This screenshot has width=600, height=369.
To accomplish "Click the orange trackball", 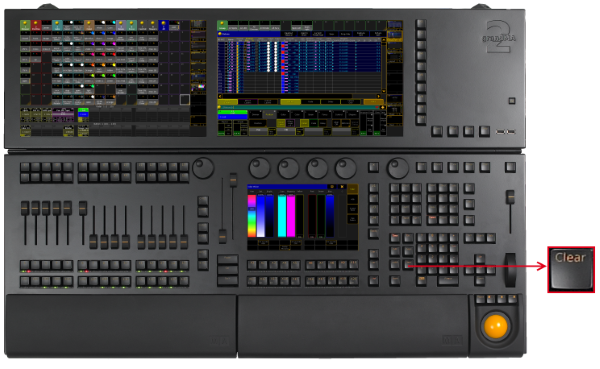I will (x=496, y=326).
